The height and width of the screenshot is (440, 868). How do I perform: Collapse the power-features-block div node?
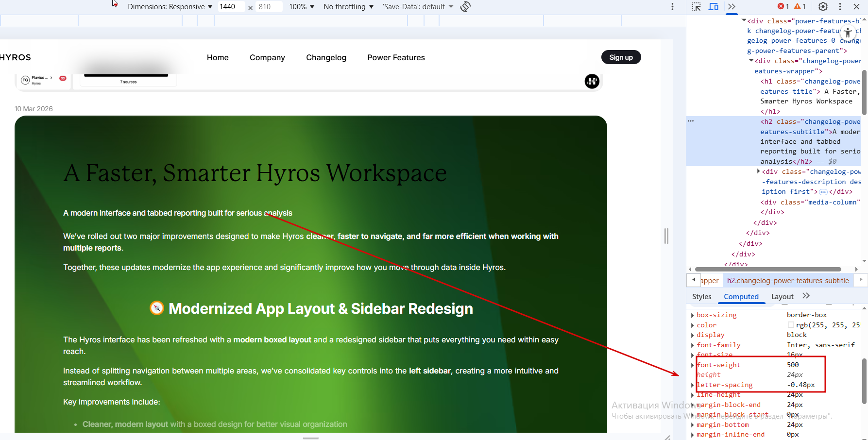coord(744,20)
